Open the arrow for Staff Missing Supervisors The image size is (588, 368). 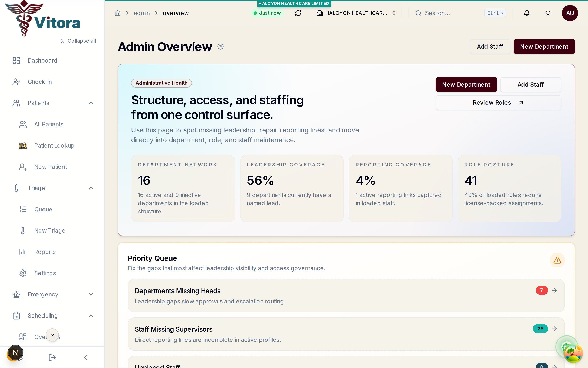555,329
